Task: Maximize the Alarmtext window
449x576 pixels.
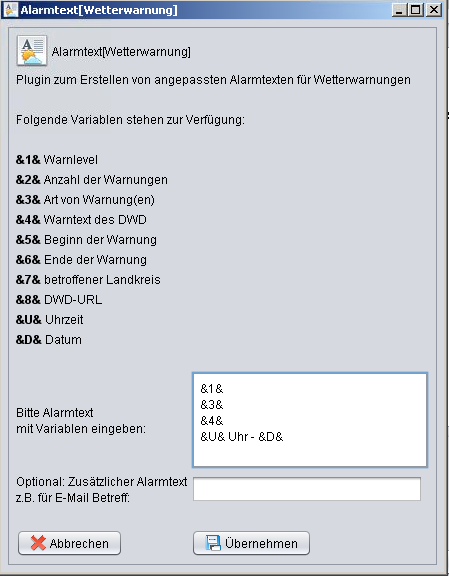Action: point(416,10)
